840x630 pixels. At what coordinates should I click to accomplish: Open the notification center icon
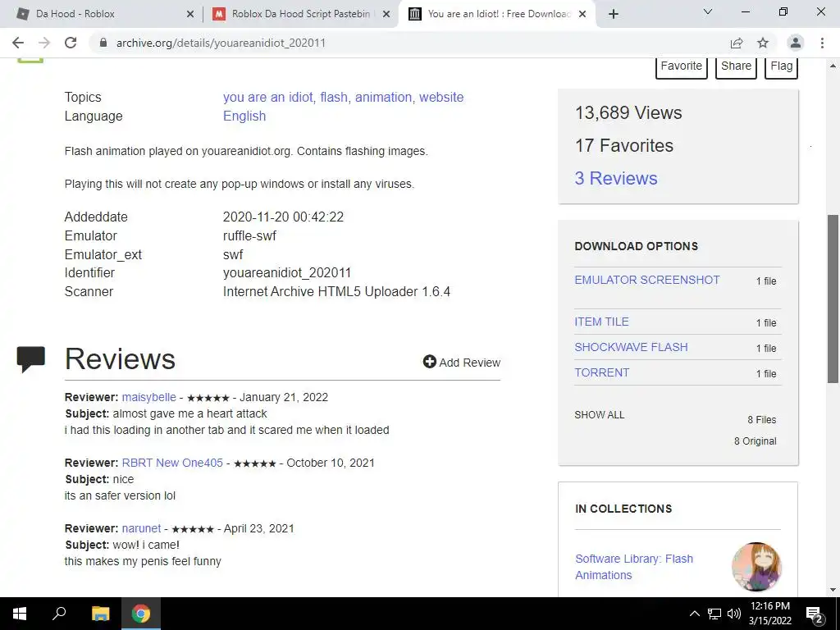tap(815, 614)
